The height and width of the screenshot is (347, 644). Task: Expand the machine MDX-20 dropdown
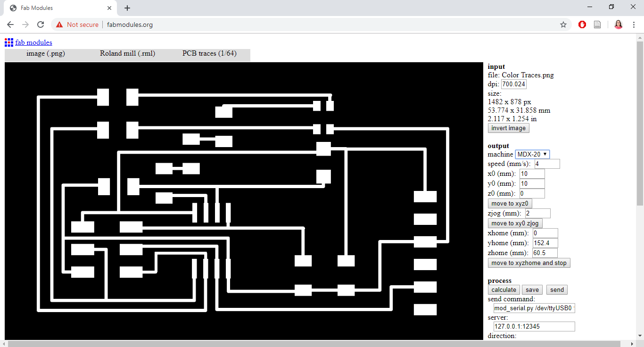pyautogui.click(x=532, y=154)
